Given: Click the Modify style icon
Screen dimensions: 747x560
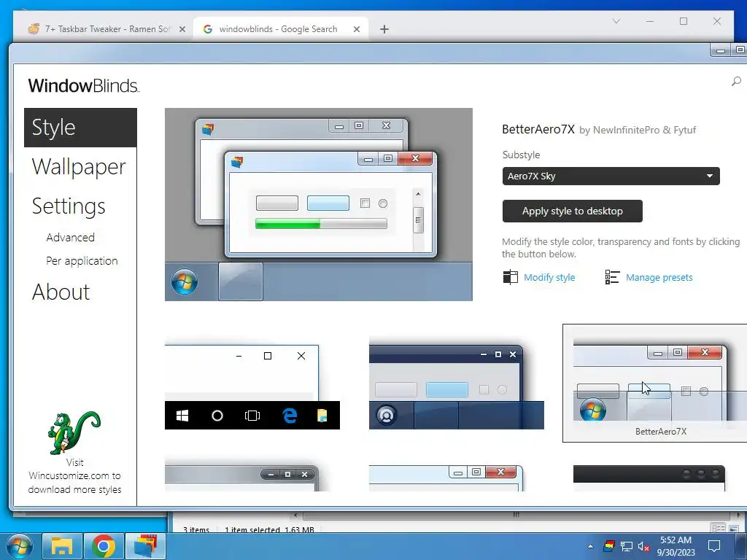Looking at the screenshot, I should [510, 277].
